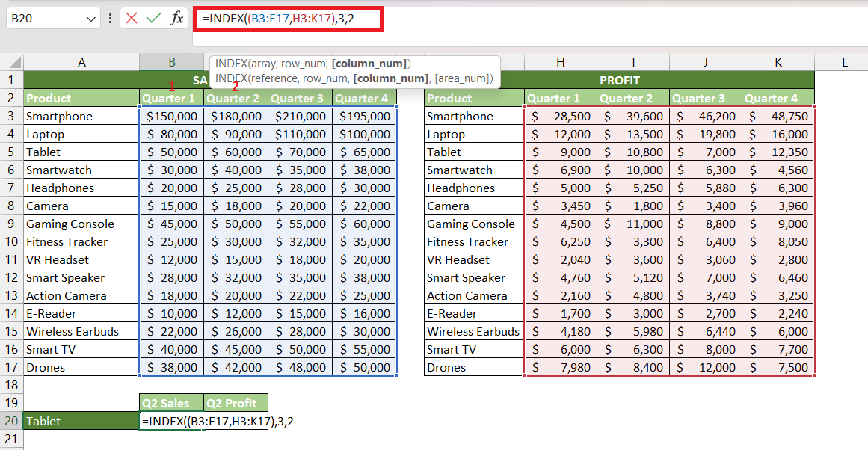Click INDEX array syntax in the tooltip
Screen dimensions: 868x450
[x=313, y=64]
